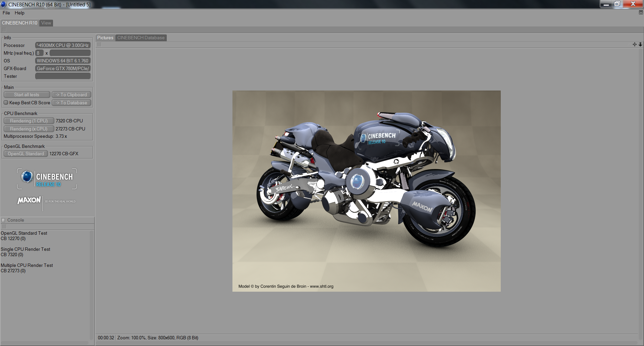The height and width of the screenshot is (346, 644).
Task: Click the empty Tester name field
Action: [63, 76]
